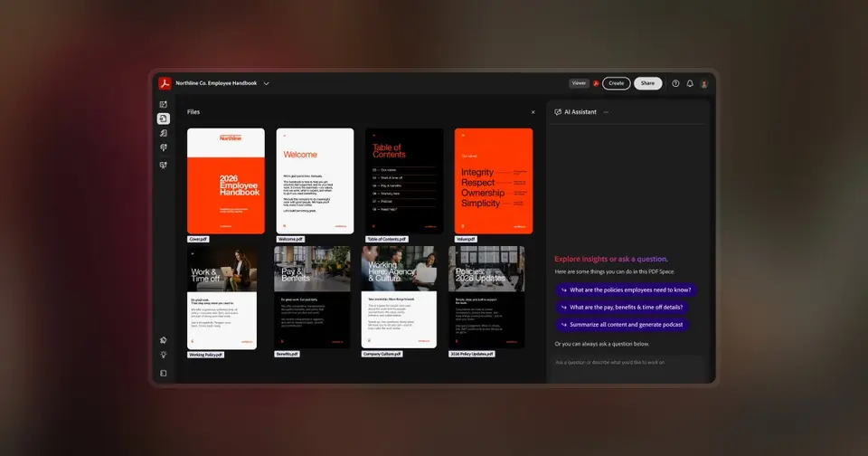Open the Welcome.pdf thumbnail

315,181
